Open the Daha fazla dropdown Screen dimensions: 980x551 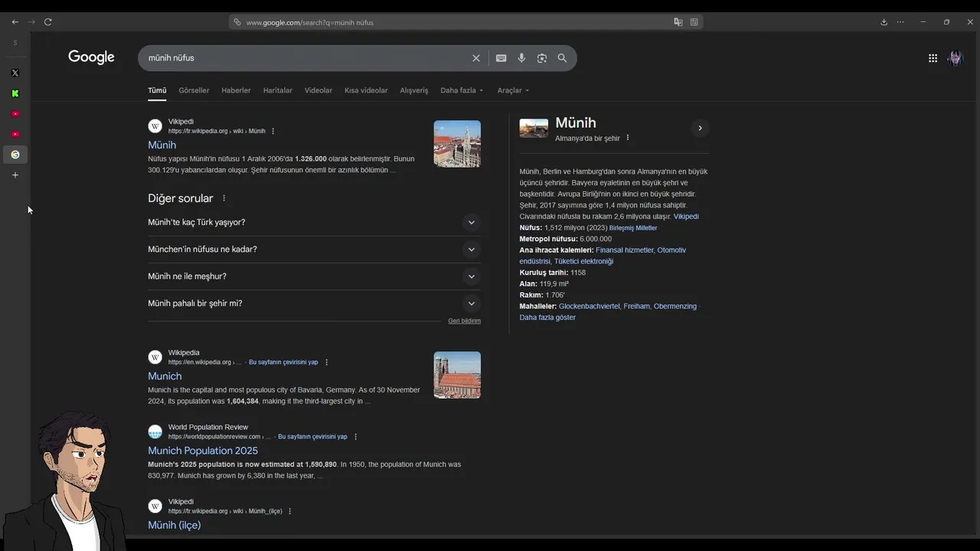pos(462,90)
